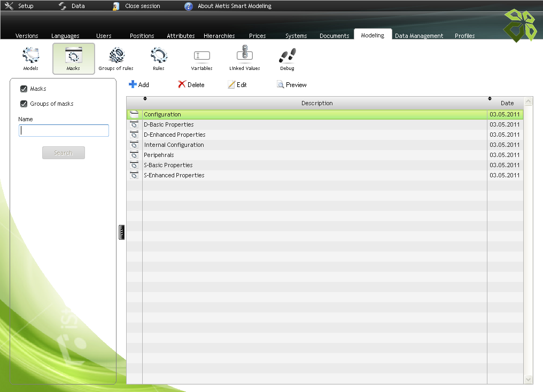Select the Peripehrals row
The image size is (543, 392).
(x=325, y=155)
